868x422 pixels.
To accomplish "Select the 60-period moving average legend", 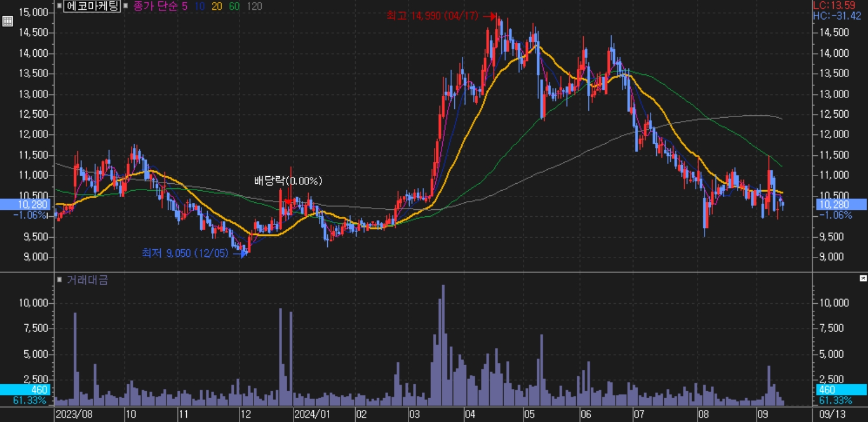I will (x=234, y=6).
